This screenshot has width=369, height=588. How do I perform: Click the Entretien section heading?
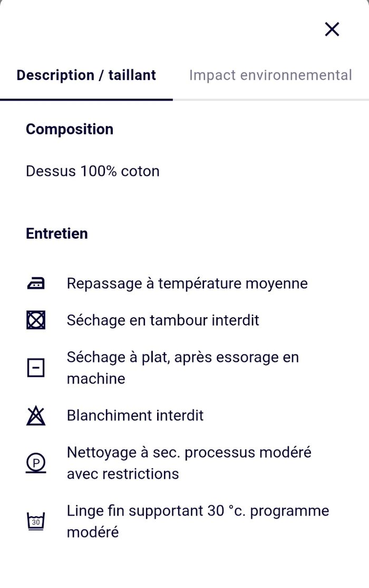[x=57, y=233]
